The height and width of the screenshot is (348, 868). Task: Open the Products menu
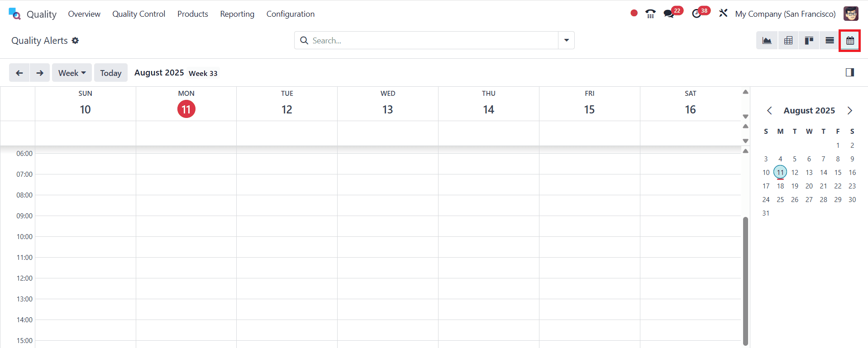[193, 14]
